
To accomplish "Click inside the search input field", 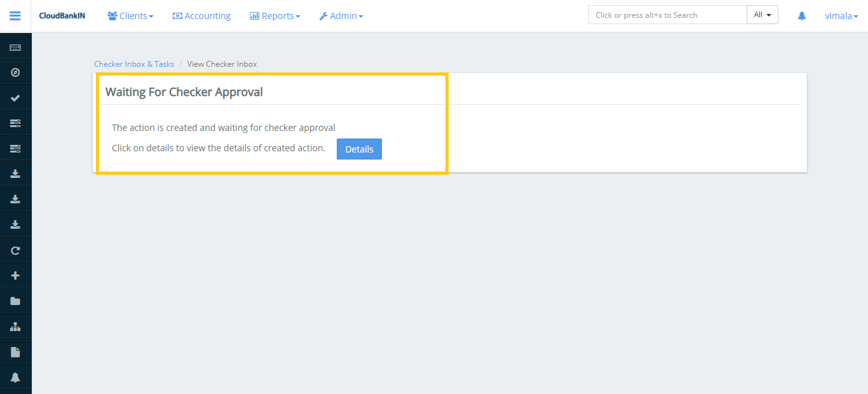I will click(x=664, y=14).
